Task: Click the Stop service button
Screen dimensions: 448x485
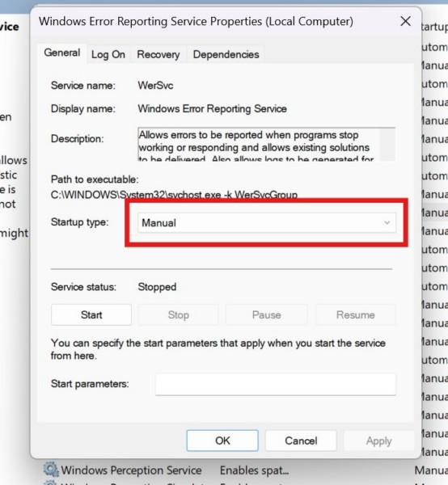Action: (x=178, y=315)
